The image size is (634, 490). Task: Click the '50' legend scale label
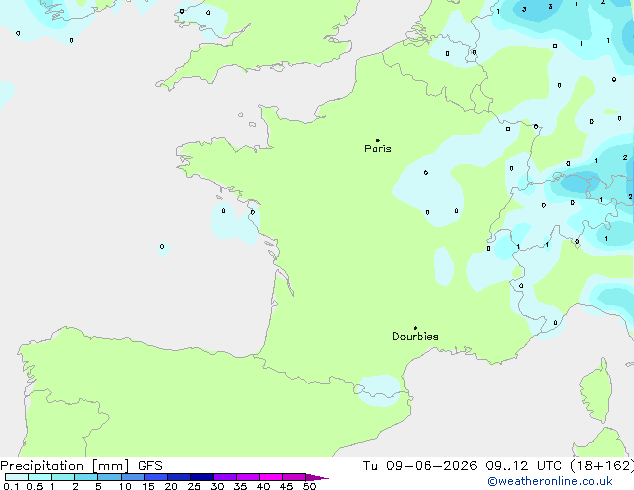(x=309, y=486)
